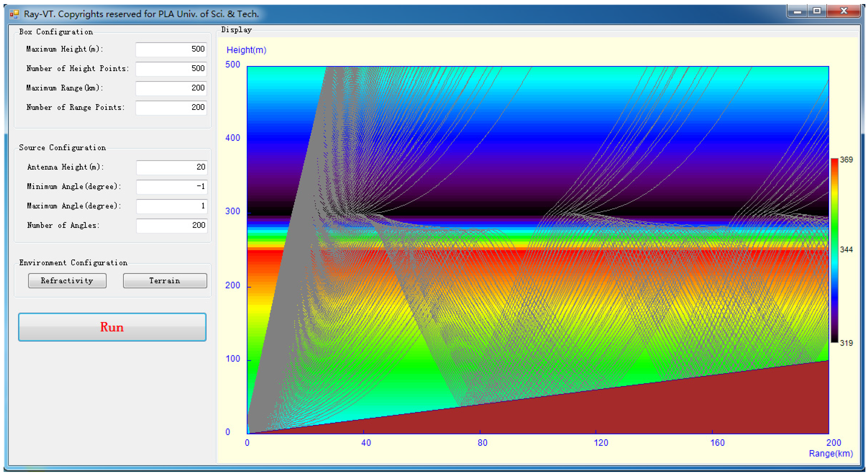This screenshot has width=868, height=476.
Task: Click the Number of Height Points field
Action: pos(171,69)
